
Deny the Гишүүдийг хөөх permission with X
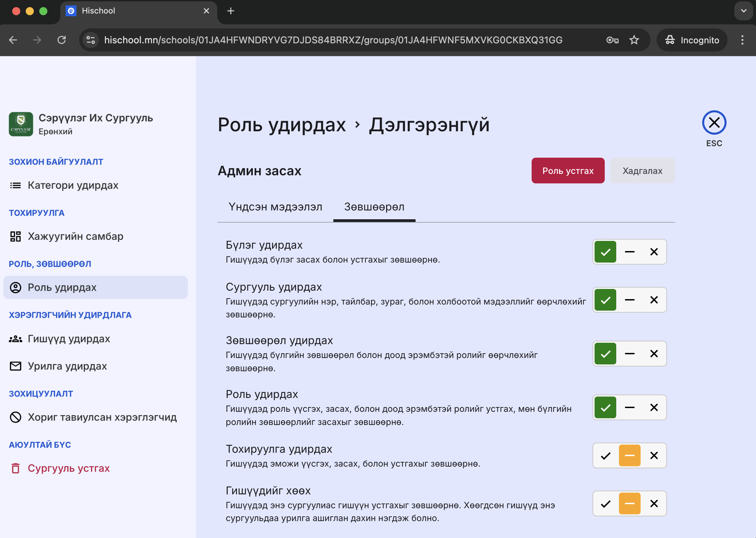tap(654, 503)
